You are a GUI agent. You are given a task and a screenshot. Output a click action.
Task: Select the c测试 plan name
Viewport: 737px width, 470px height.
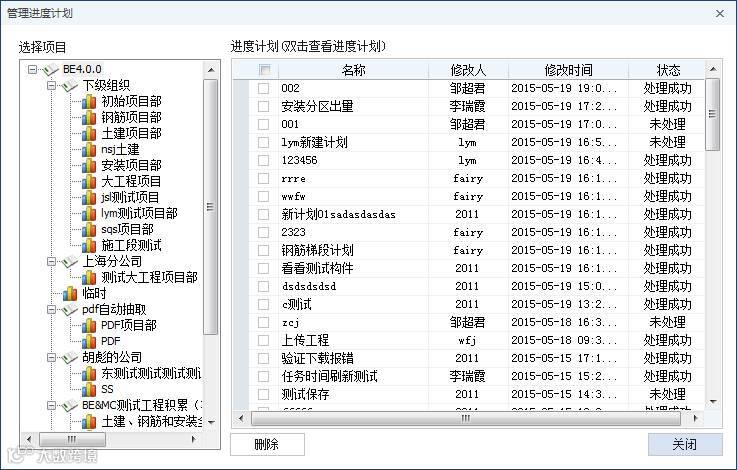tap(297, 304)
